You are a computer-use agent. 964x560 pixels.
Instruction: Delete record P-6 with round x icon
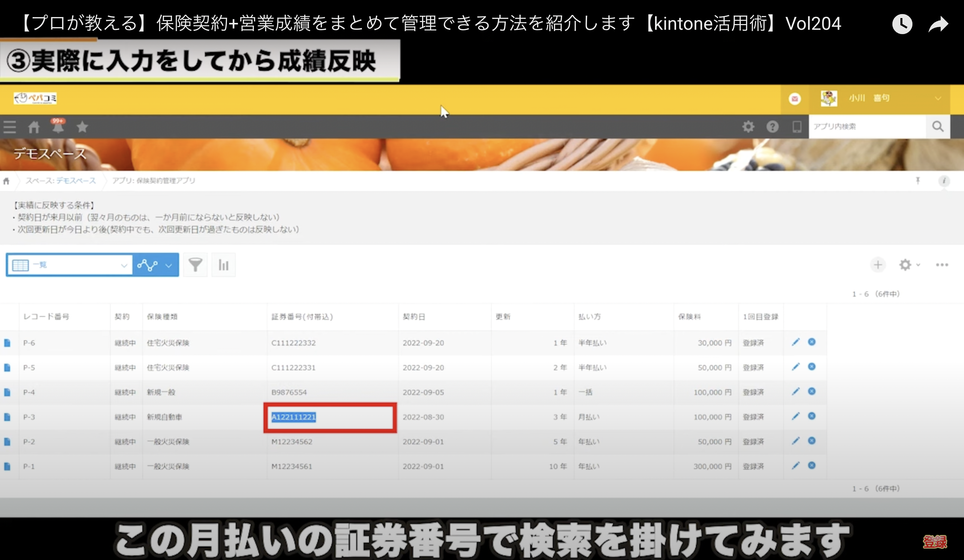click(812, 342)
